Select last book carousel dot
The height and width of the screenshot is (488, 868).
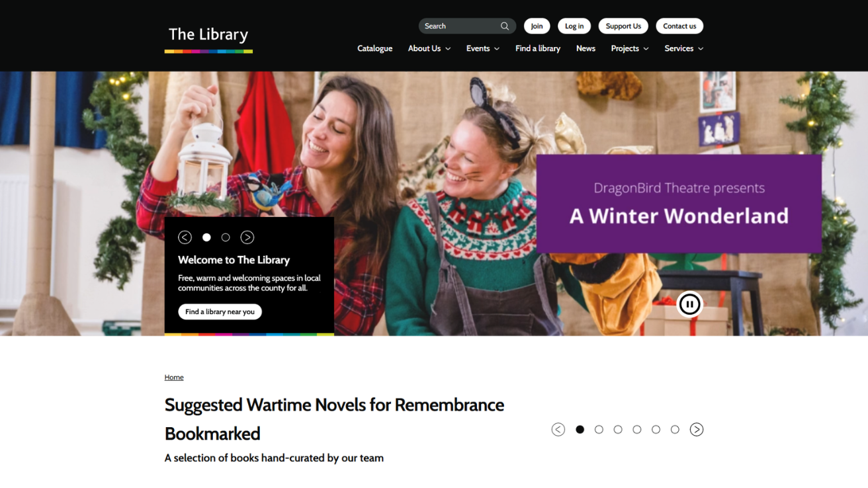coord(675,430)
